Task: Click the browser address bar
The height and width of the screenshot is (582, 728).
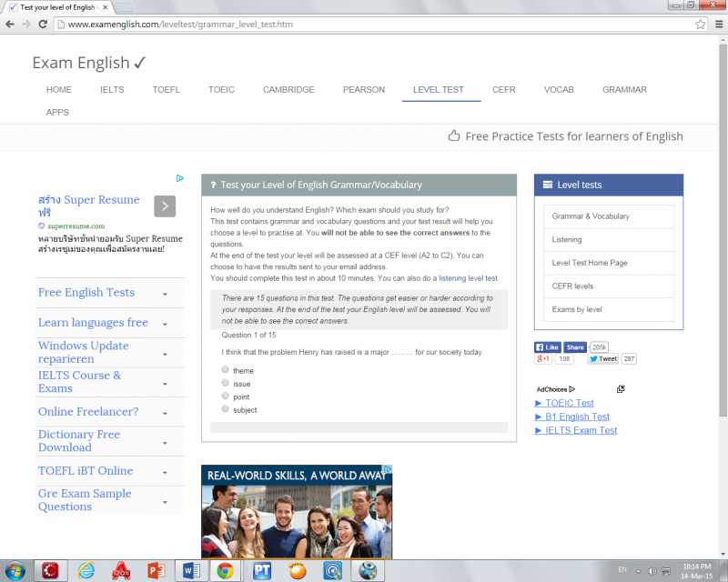Action: click(364, 24)
